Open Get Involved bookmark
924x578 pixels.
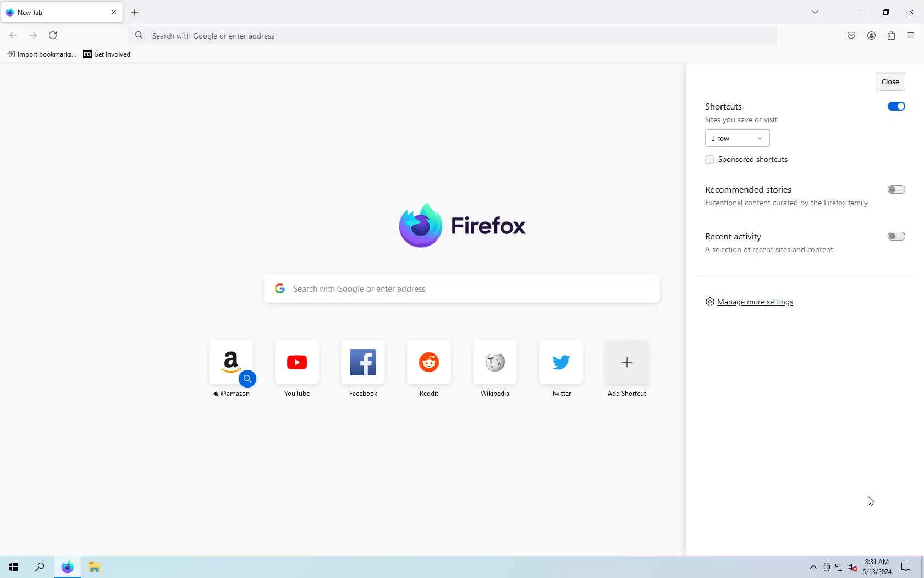pyautogui.click(x=107, y=54)
